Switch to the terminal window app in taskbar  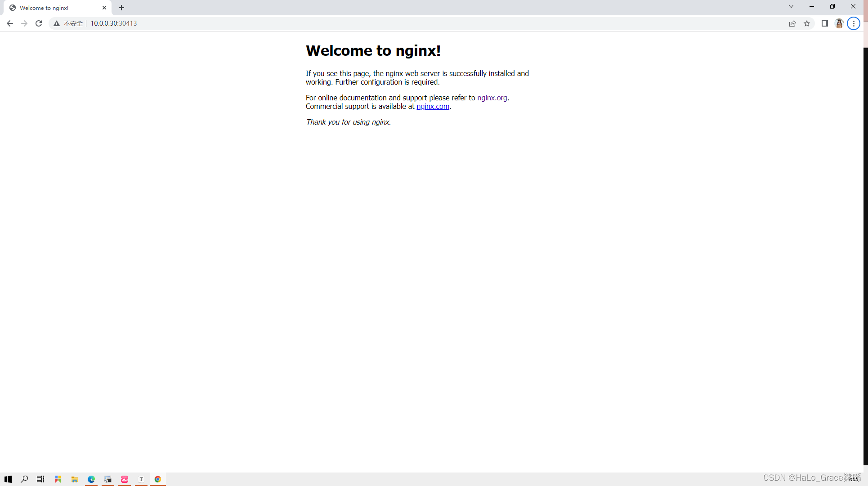pos(108,479)
